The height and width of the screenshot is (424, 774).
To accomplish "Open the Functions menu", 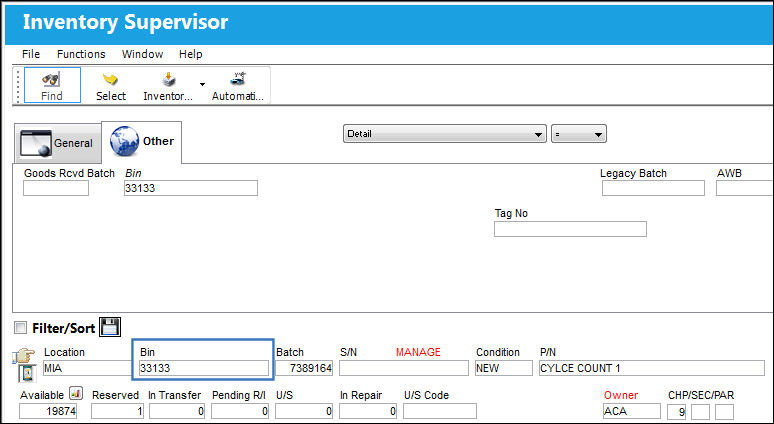I will (81, 54).
